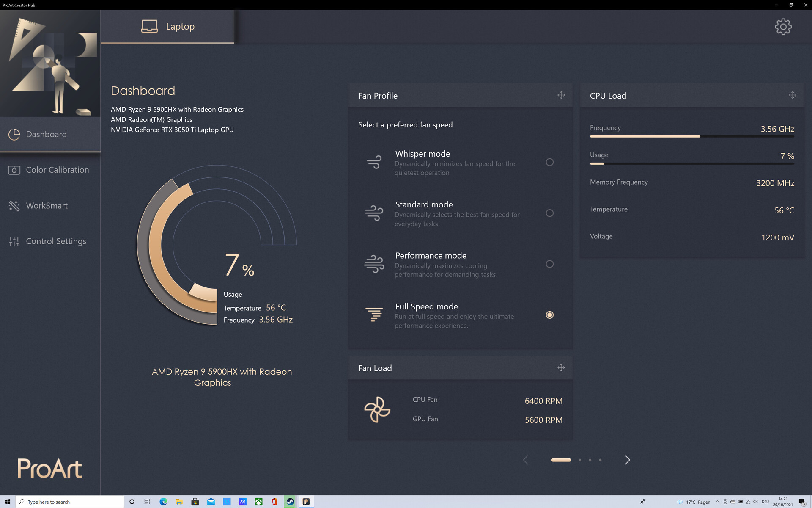The height and width of the screenshot is (508, 812).
Task: Go to previous dashboard page arrow
Action: coord(526,460)
